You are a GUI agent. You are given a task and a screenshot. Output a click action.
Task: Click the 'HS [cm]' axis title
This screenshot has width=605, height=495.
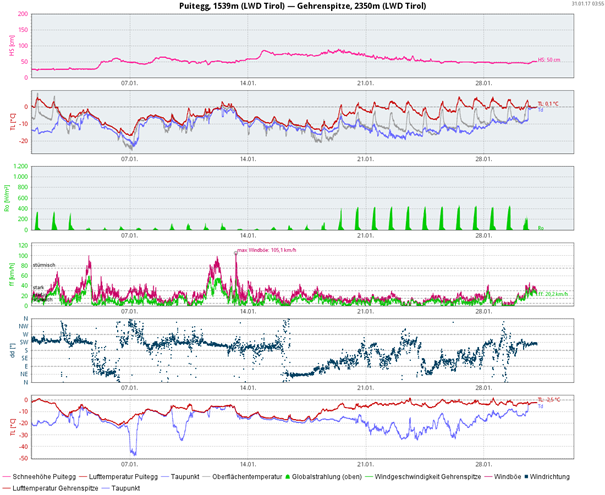pos(12,47)
